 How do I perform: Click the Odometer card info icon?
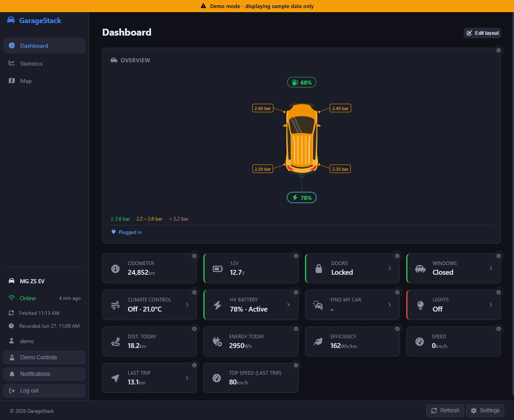pos(194,256)
